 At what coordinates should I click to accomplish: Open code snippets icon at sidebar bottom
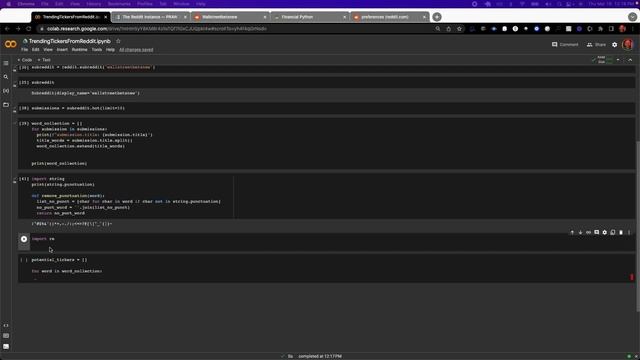[6, 326]
